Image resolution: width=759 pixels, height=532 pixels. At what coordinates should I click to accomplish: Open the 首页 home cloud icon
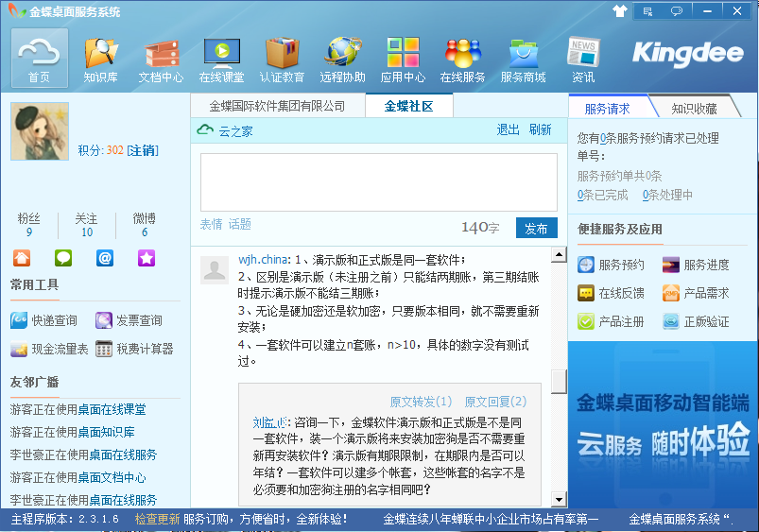click(x=39, y=58)
